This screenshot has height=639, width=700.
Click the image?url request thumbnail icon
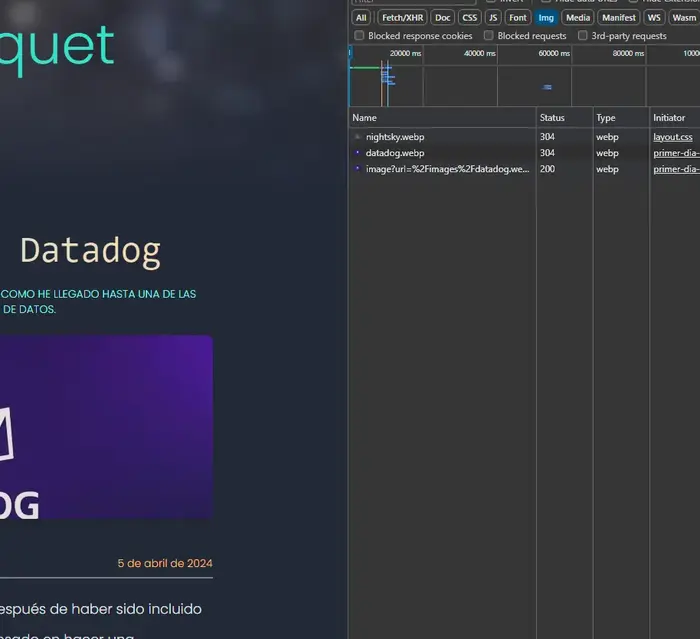click(x=357, y=169)
